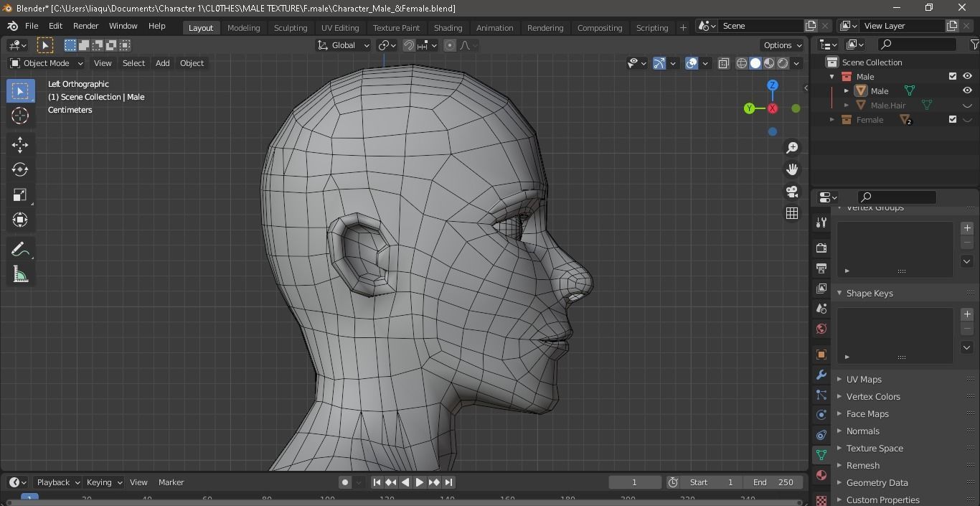Viewport: 980px width, 506px height.
Task: Switch to material preview shading
Action: [x=769, y=63]
